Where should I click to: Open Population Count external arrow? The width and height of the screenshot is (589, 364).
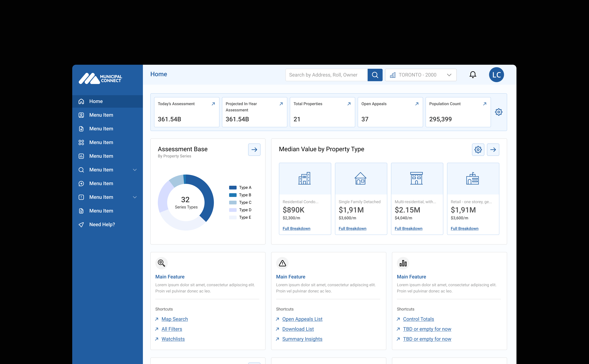(485, 104)
